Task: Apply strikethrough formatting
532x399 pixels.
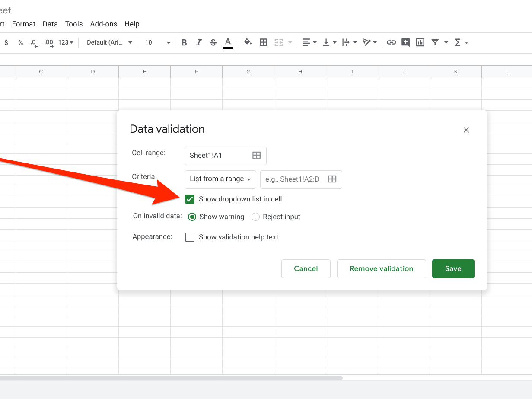Action: [213, 42]
